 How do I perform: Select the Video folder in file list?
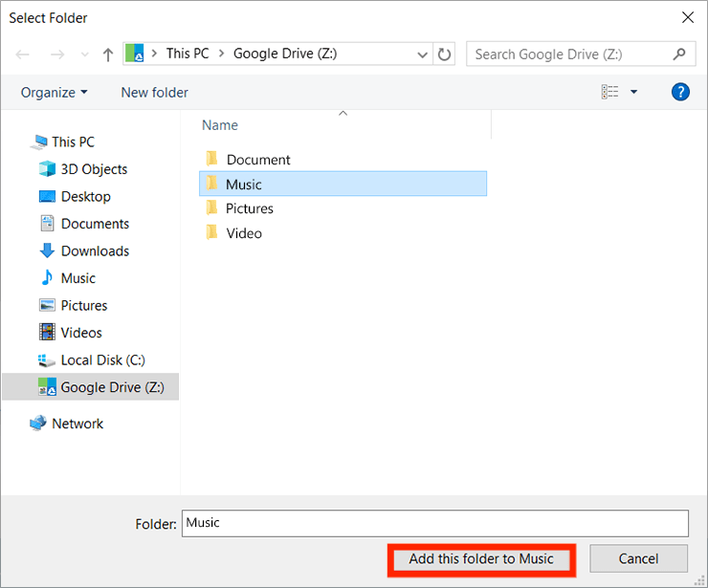(x=343, y=233)
